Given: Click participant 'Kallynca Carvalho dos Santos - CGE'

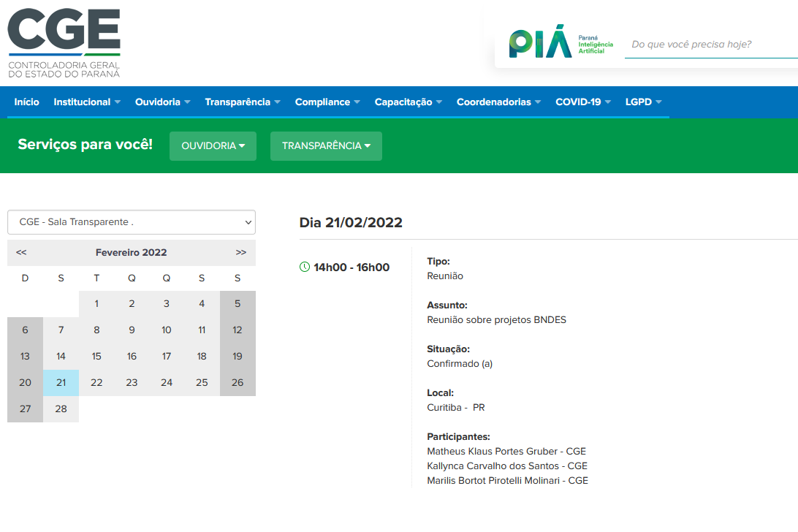Looking at the screenshot, I should (x=507, y=465).
